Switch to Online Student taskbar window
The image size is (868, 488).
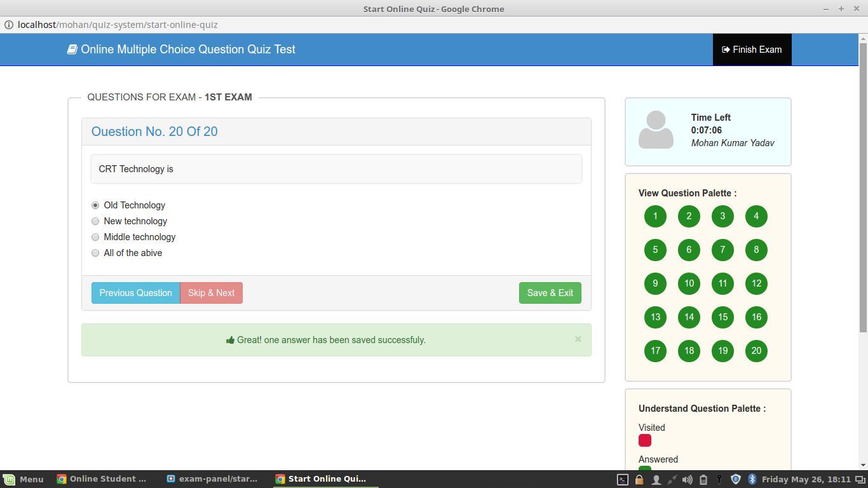[102, 479]
